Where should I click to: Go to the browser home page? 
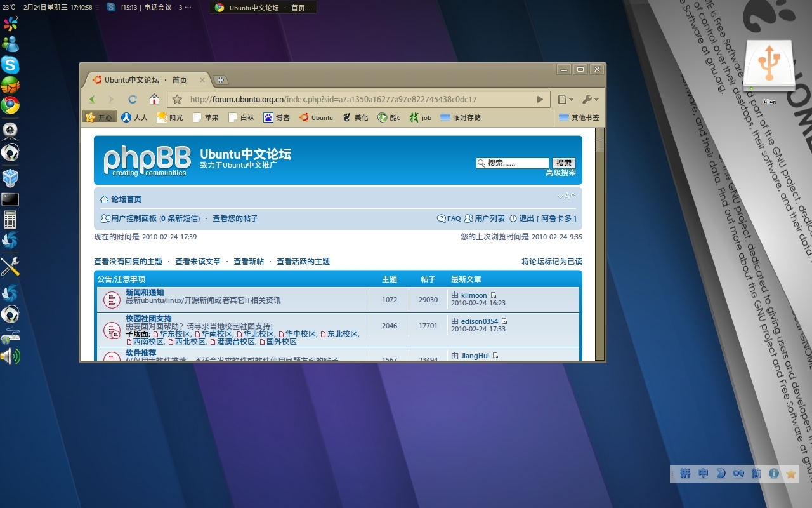[154, 99]
